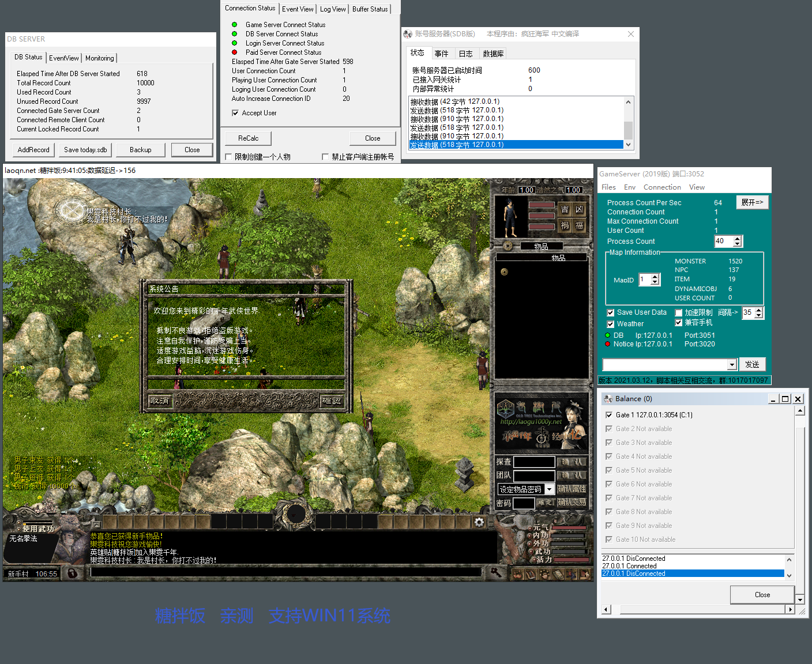This screenshot has width=812, height=664.
Task: Click the key icon right of chat box
Action: [x=496, y=572]
